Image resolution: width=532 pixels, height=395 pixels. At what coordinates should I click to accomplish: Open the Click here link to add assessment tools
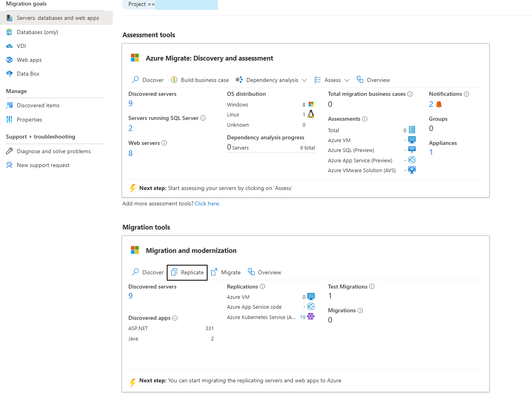(x=207, y=203)
